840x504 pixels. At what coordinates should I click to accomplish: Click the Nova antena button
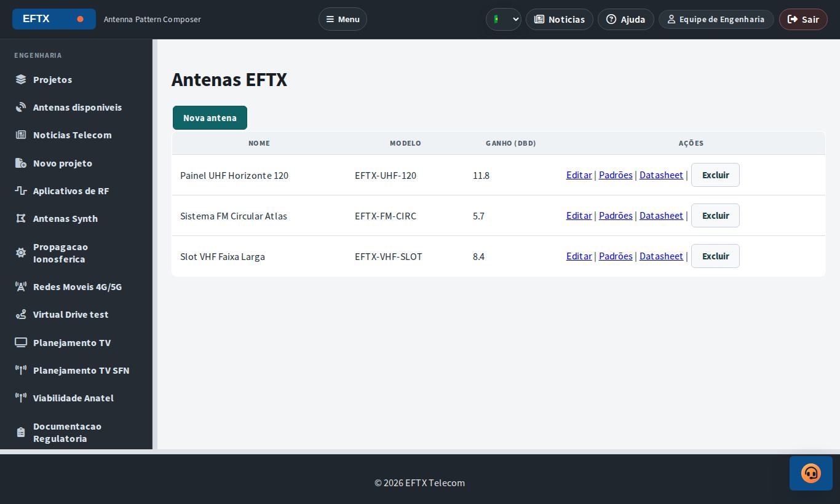point(210,117)
